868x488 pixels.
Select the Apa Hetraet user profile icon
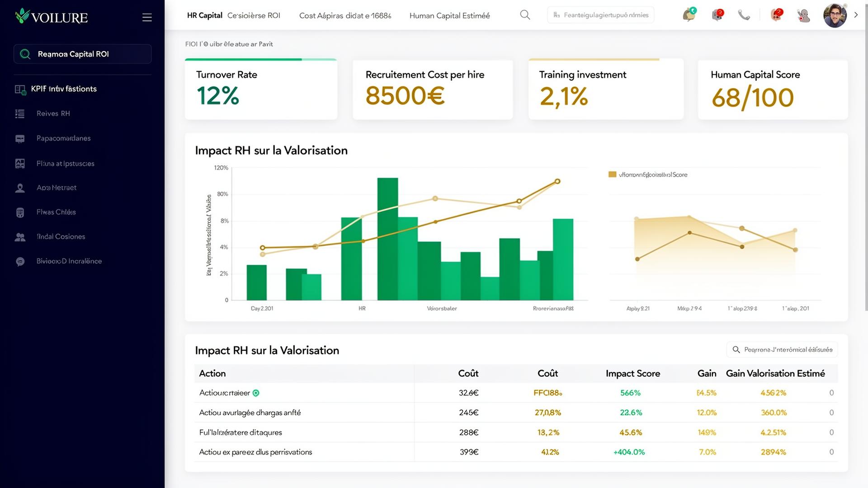click(x=20, y=188)
